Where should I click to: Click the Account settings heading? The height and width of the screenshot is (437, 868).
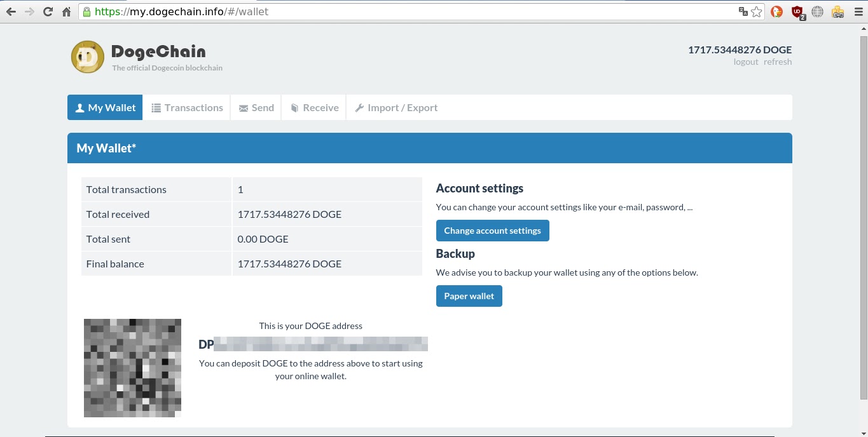(x=479, y=189)
